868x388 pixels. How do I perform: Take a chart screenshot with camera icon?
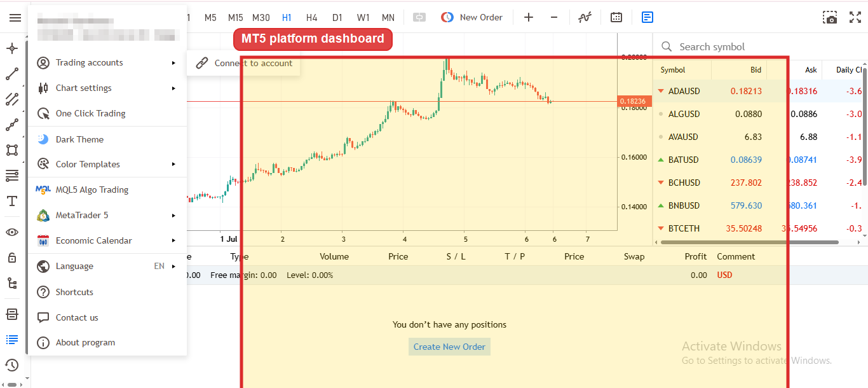pyautogui.click(x=830, y=18)
